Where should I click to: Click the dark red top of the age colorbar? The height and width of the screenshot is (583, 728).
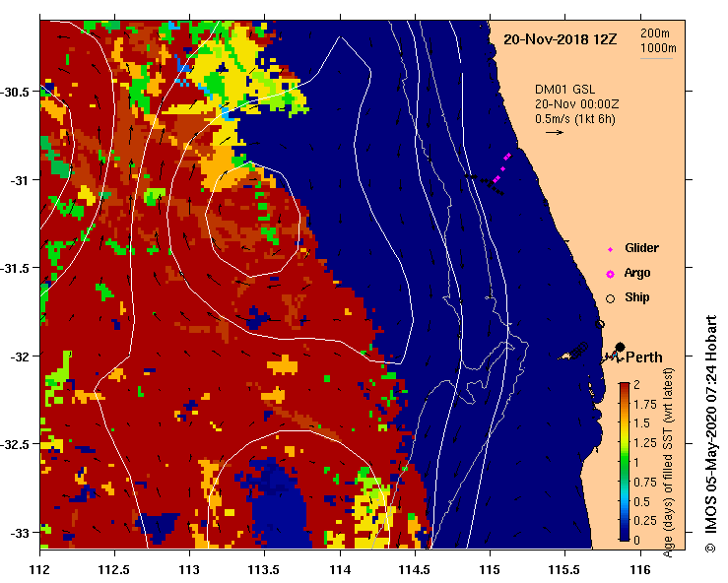[x=625, y=387]
